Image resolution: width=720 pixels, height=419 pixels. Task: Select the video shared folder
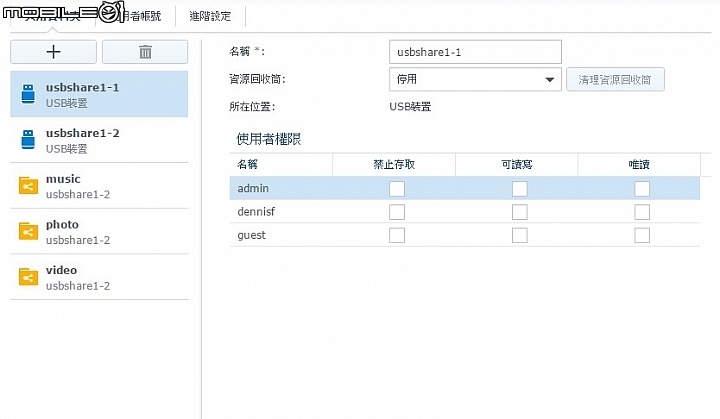point(99,277)
